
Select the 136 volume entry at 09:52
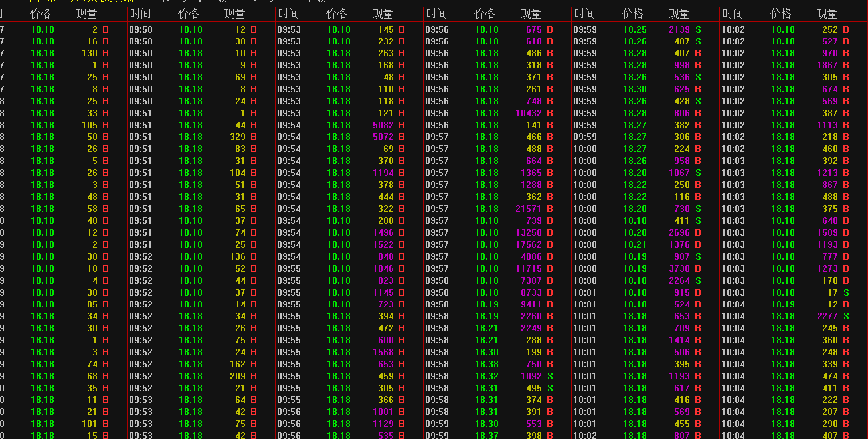pos(238,256)
